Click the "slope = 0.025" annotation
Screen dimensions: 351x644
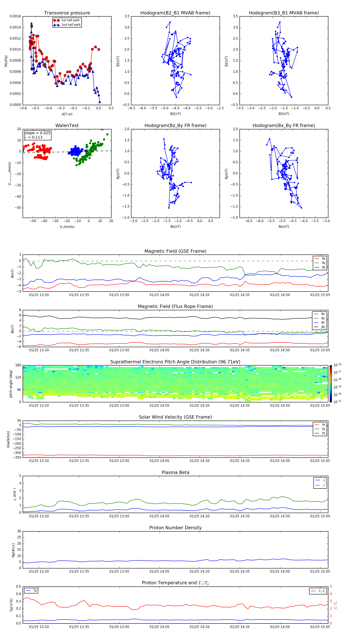[37, 133]
